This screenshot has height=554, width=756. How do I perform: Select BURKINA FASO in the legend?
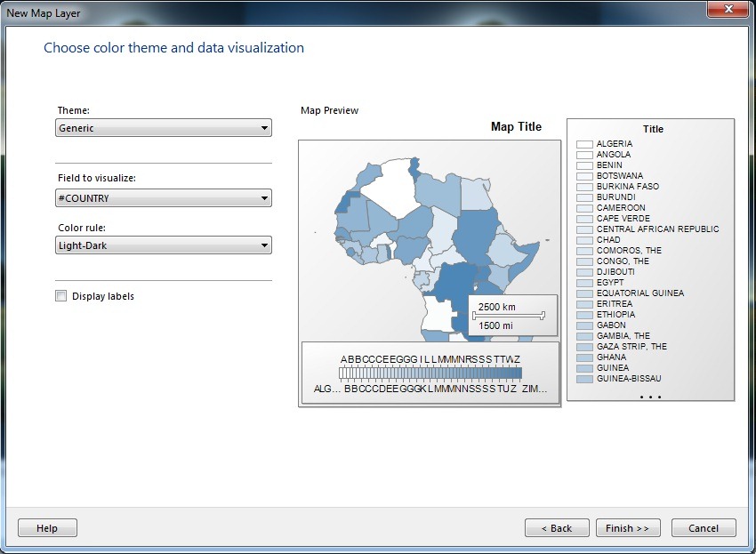(x=628, y=186)
